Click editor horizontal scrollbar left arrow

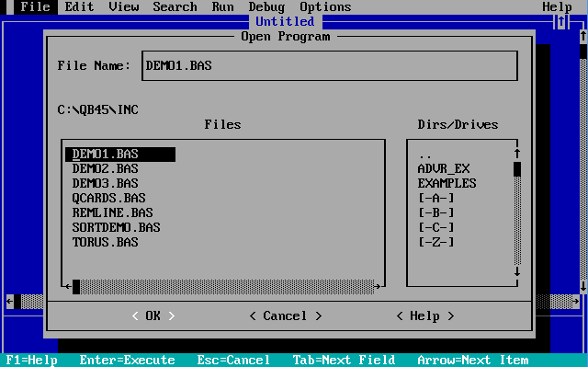click(10, 302)
